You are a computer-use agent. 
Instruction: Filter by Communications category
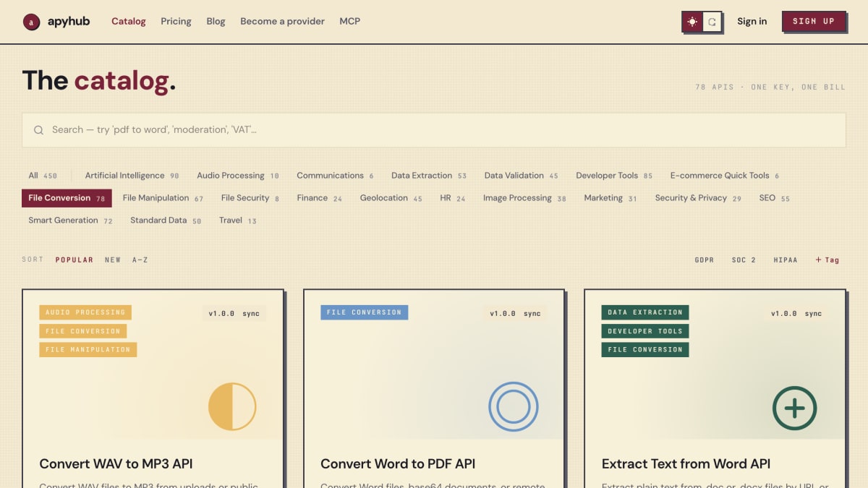[x=335, y=176]
